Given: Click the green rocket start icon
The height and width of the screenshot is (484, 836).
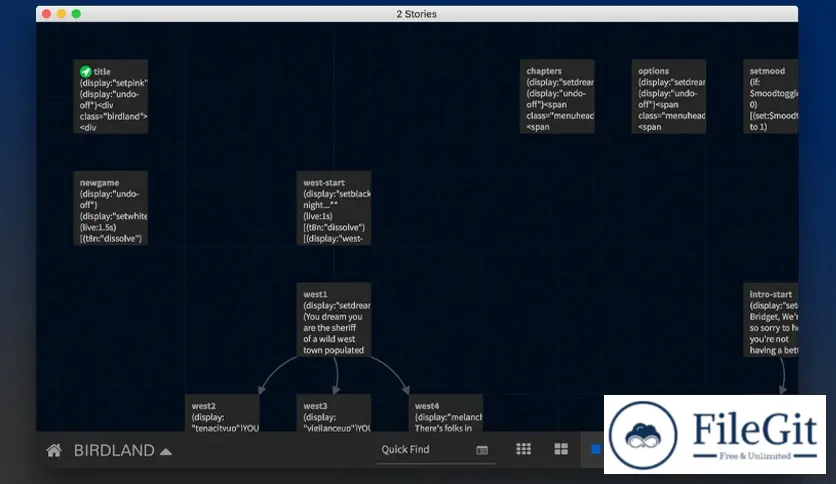Looking at the screenshot, I should tap(85, 71).
